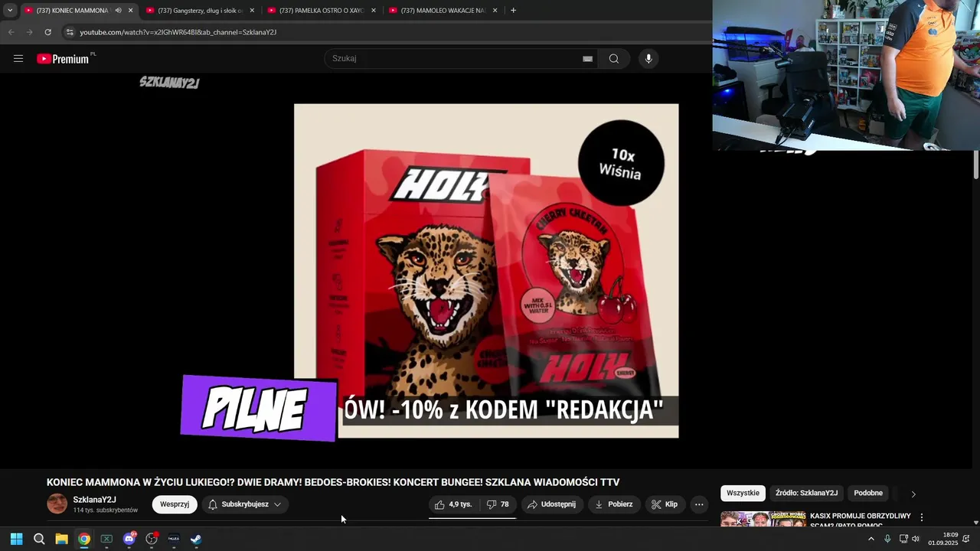980x551 pixels.
Task: Like the video (4,9 tys.)
Action: [x=453, y=504]
